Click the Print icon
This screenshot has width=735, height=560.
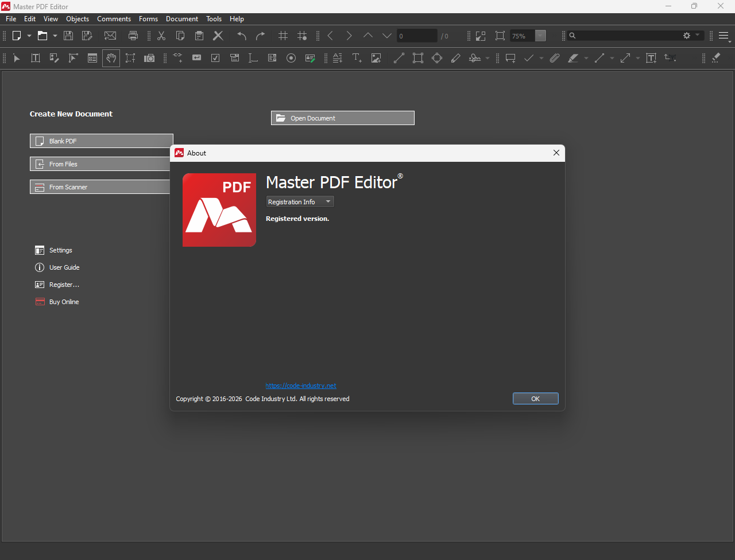[x=133, y=36]
